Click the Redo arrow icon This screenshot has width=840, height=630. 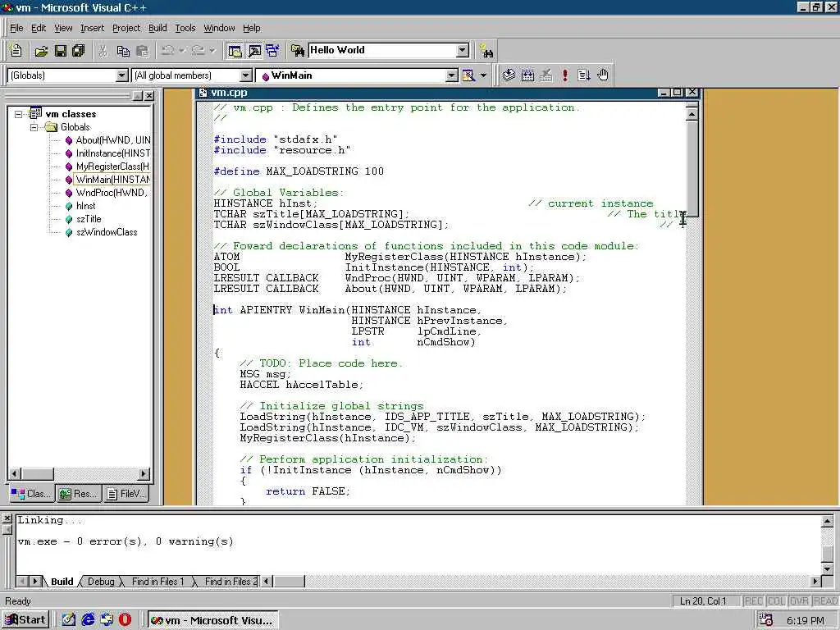click(198, 51)
